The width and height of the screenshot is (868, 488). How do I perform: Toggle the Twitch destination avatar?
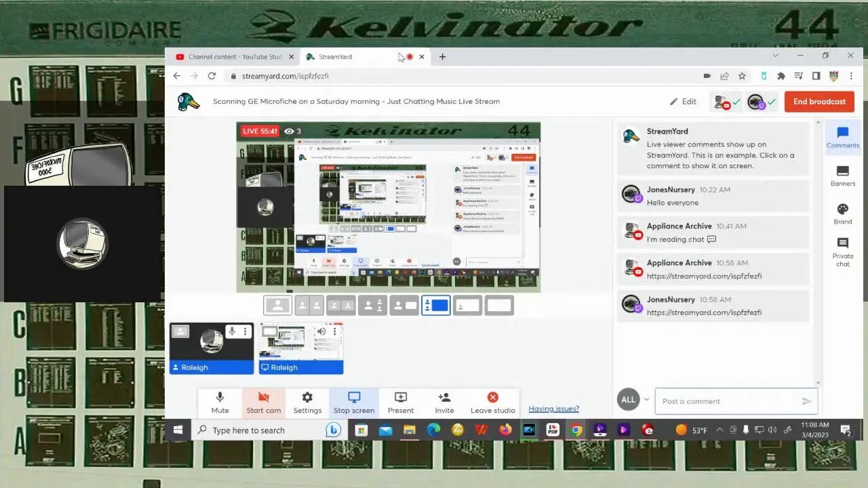(761, 102)
